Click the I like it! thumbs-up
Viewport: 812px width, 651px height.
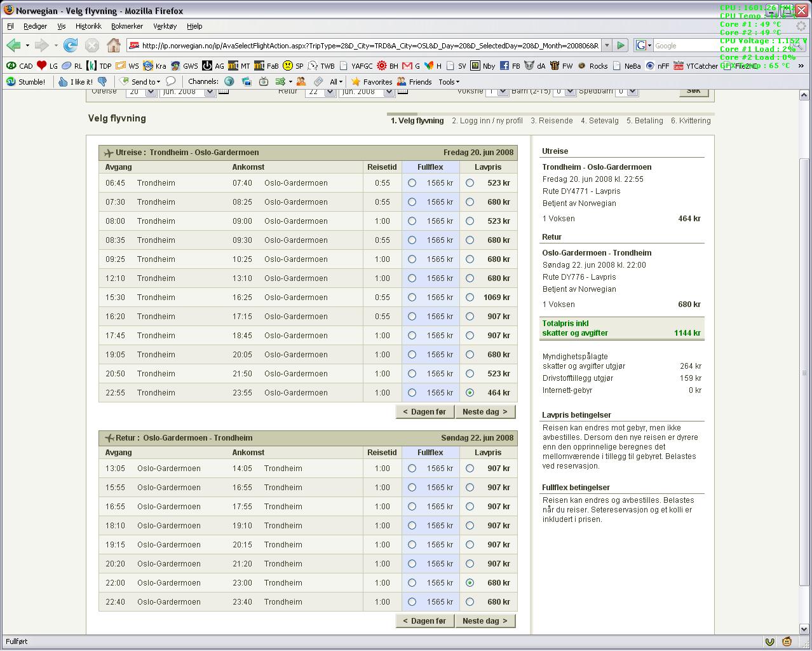click(76, 81)
